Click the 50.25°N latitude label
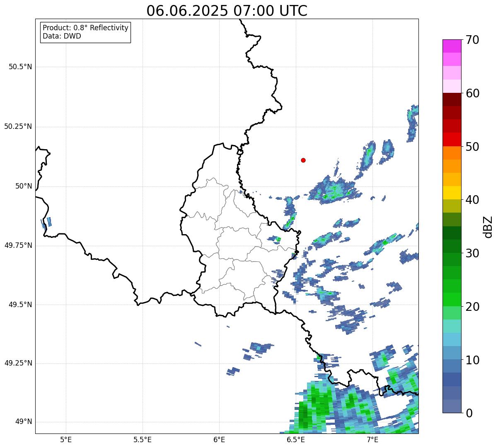This screenshot has width=498, height=448. (18, 126)
